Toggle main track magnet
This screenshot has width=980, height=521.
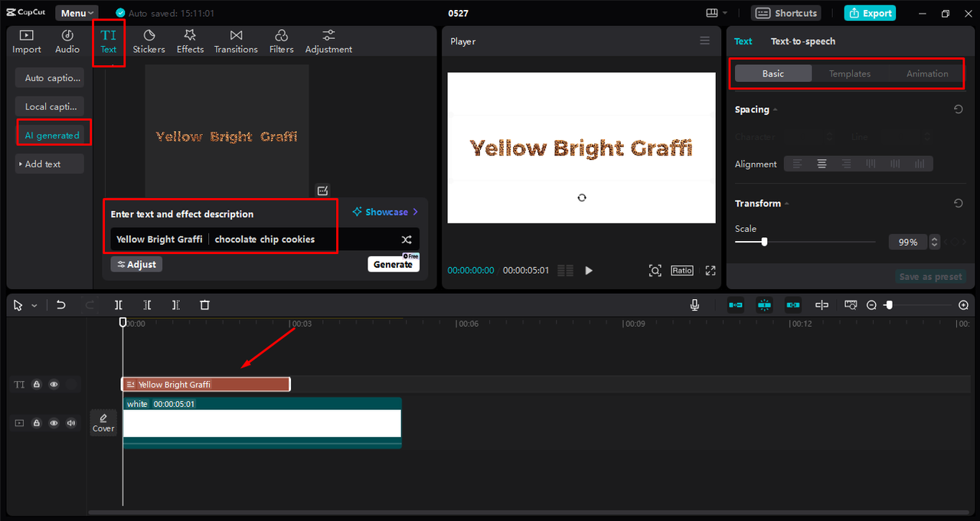pyautogui.click(x=736, y=305)
